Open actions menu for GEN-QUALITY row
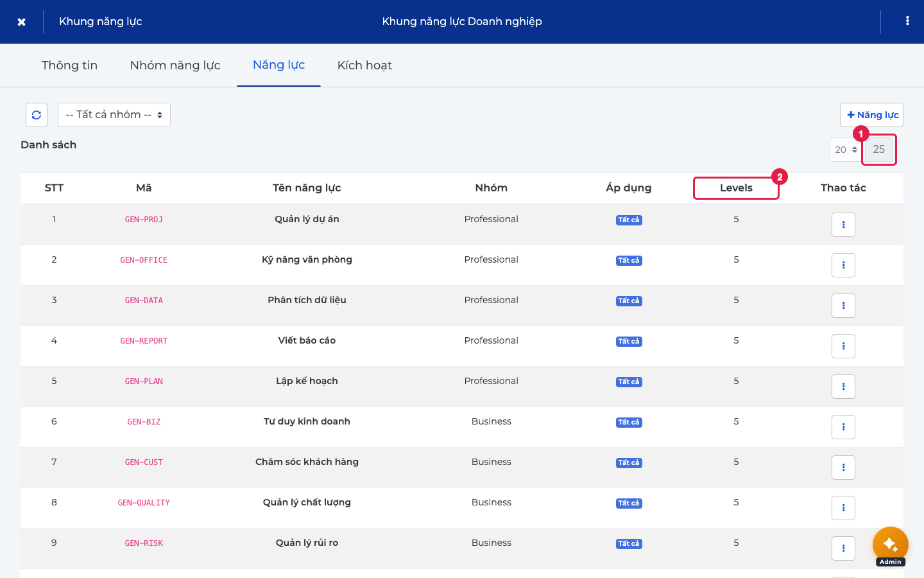This screenshot has height=578, width=924. click(843, 508)
